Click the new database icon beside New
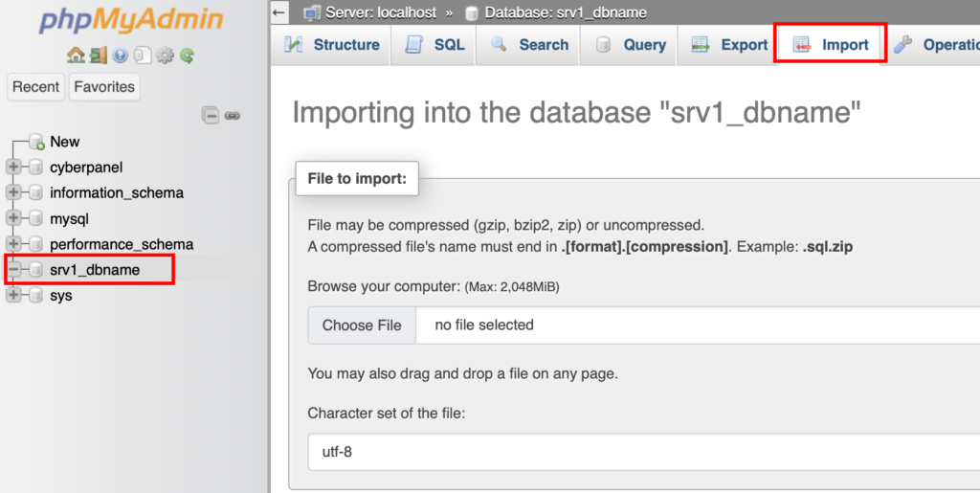Image resolution: width=980 pixels, height=493 pixels. (x=37, y=142)
